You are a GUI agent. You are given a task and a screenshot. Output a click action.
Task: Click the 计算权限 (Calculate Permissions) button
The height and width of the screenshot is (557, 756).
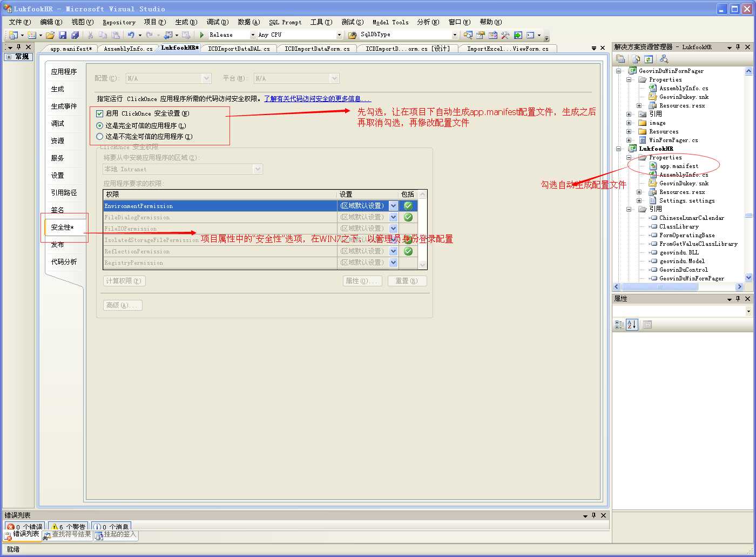click(x=124, y=281)
